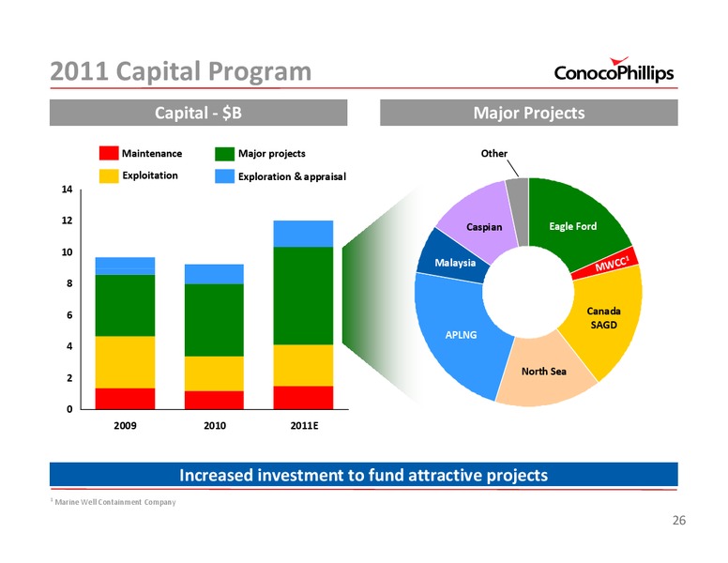Screen dimensions: 728x563
Task: Click the gray Other donut slice
Action: (518, 211)
